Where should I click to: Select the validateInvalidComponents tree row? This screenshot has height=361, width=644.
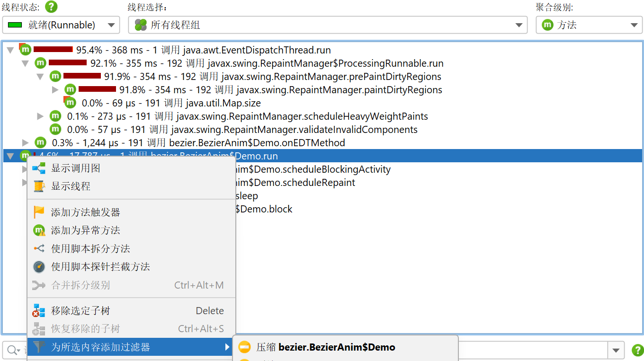click(x=294, y=130)
